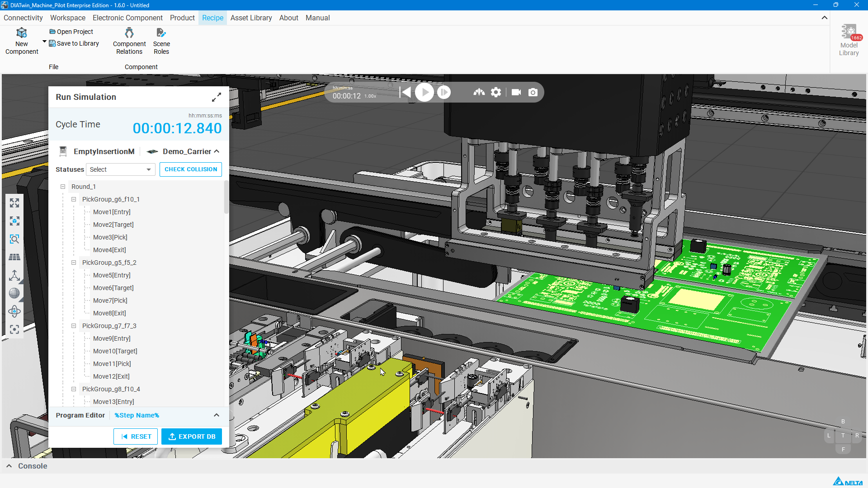Open the Electronic Component tab

coord(127,18)
